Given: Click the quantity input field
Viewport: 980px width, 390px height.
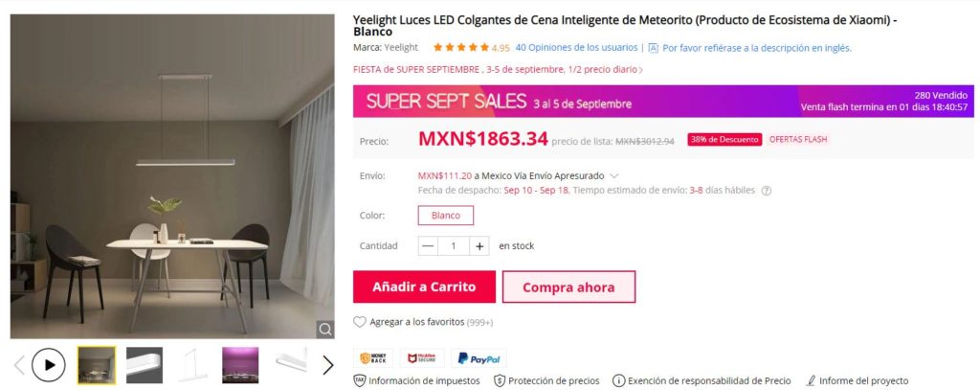Looking at the screenshot, I should [454, 246].
